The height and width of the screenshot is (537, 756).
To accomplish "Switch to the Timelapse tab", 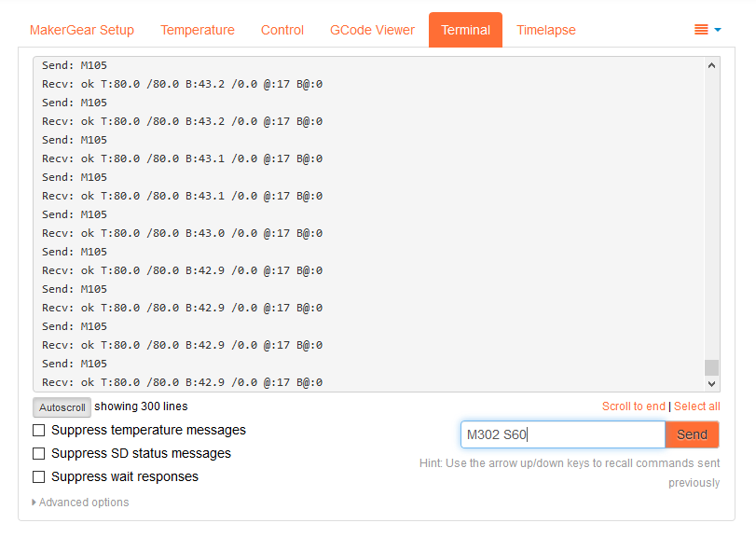I will (546, 30).
